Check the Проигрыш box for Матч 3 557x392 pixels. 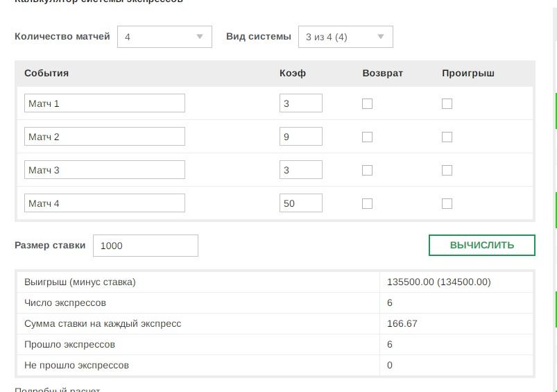point(447,170)
